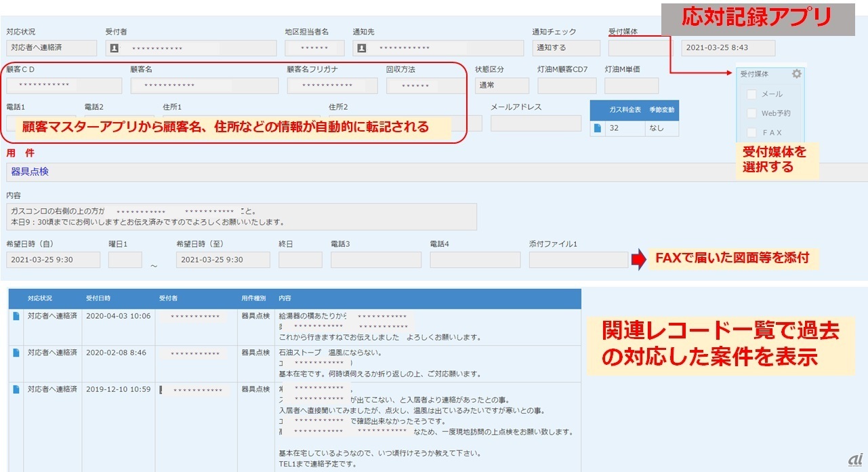Check the メール reception medium checkbox
Screen dimensions: 868x472
click(x=751, y=94)
